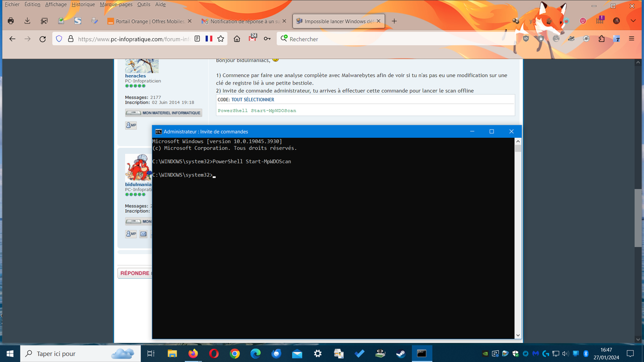
Task: Toggle Bluetooth from the system tray
Action: 585,353
